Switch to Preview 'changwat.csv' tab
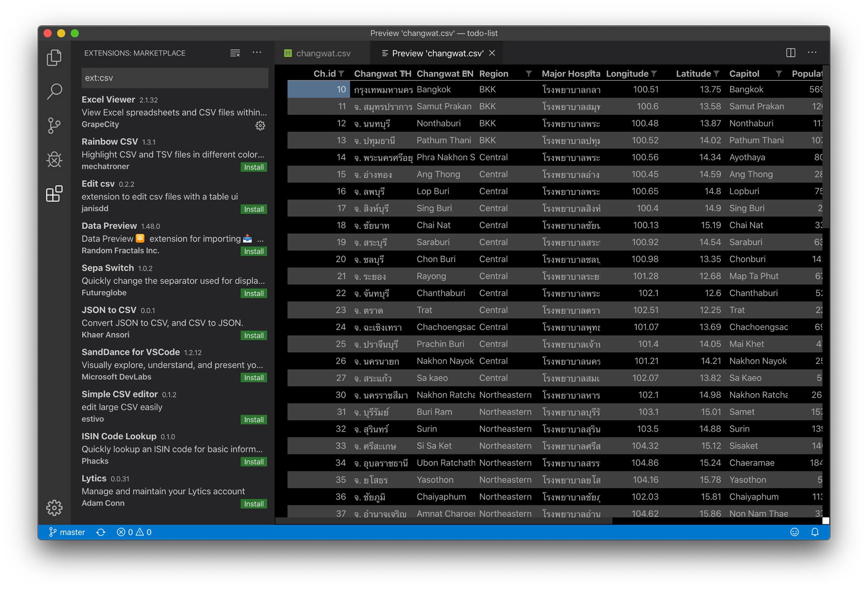This screenshot has width=868, height=590. pos(437,53)
